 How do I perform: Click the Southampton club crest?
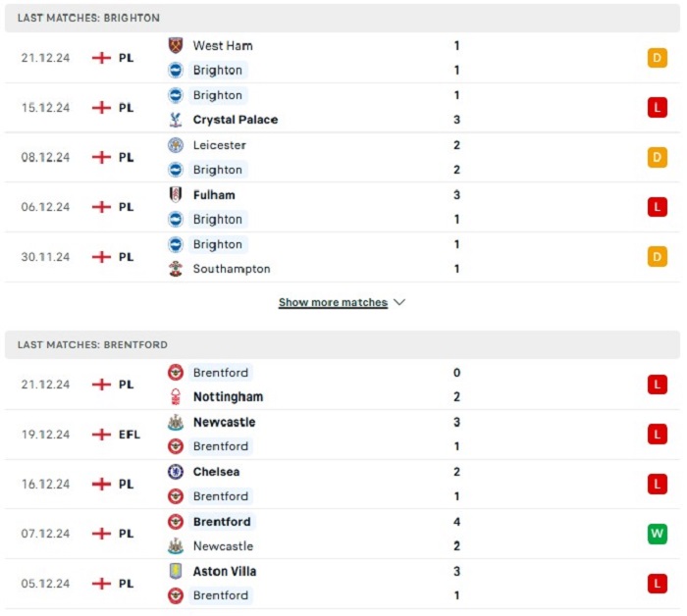tap(176, 269)
